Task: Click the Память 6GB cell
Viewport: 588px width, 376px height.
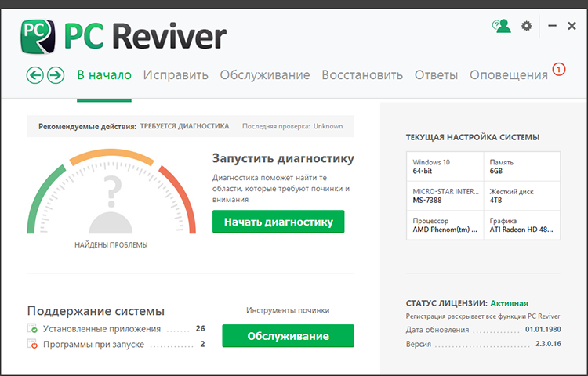Action: 522,167
